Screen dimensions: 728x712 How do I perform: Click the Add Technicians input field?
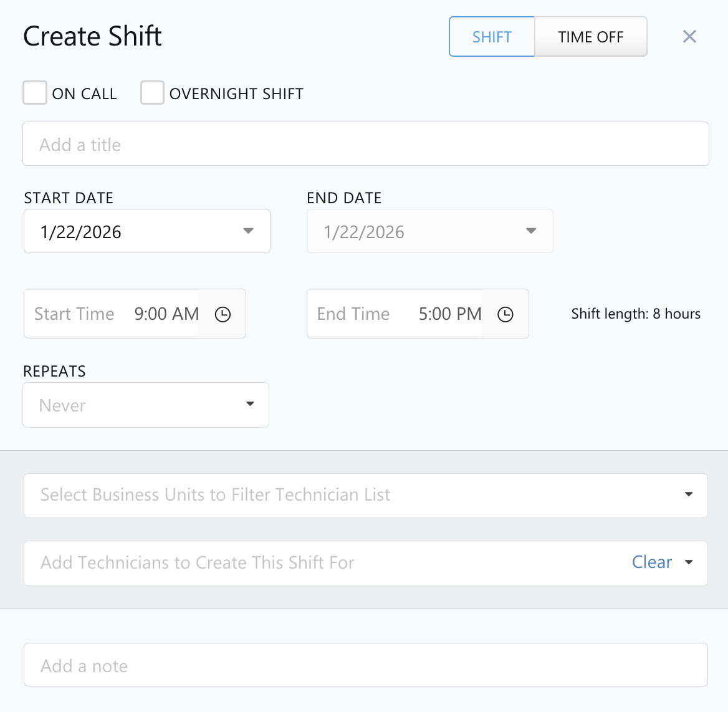(312, 562)
